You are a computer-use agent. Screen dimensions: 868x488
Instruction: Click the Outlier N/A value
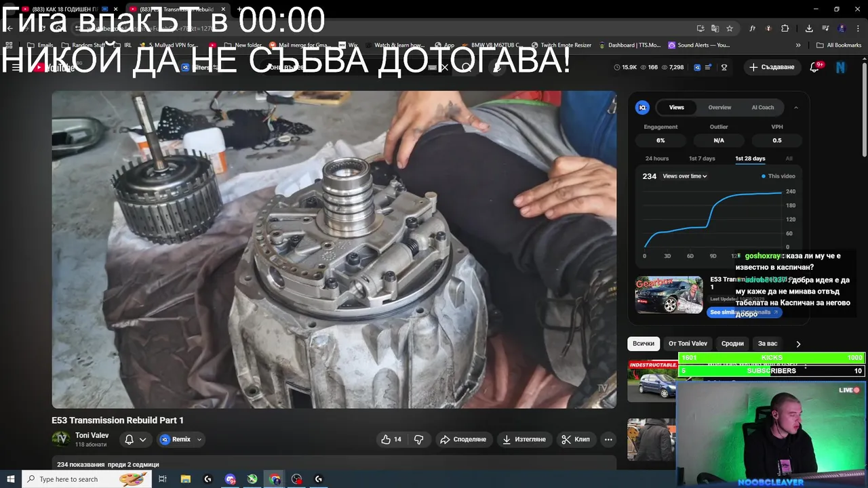719,140
